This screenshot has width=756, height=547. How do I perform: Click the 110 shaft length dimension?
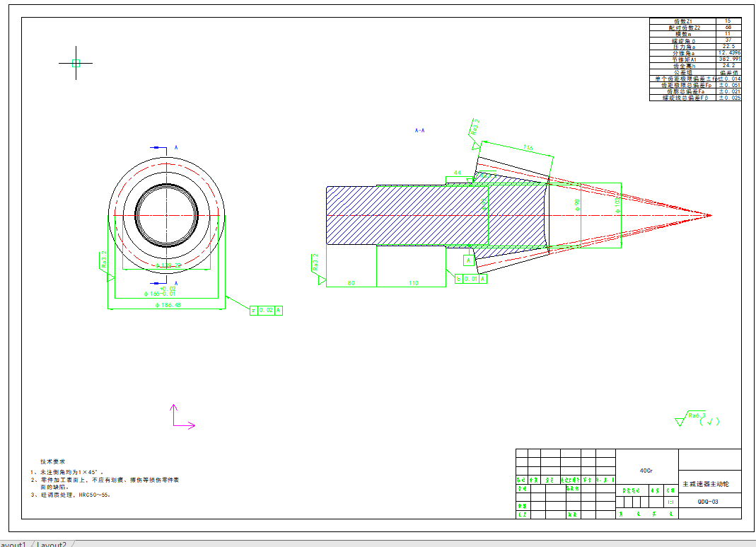click(414, 283)
